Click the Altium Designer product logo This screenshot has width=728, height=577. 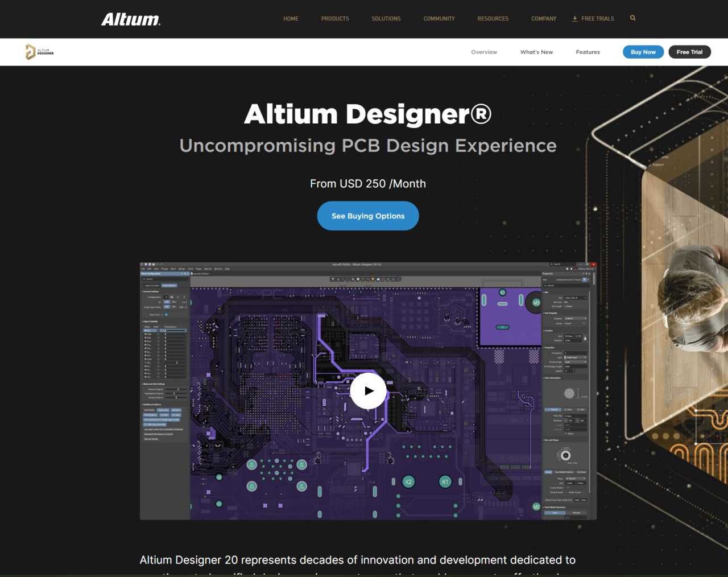coord(40,52)
